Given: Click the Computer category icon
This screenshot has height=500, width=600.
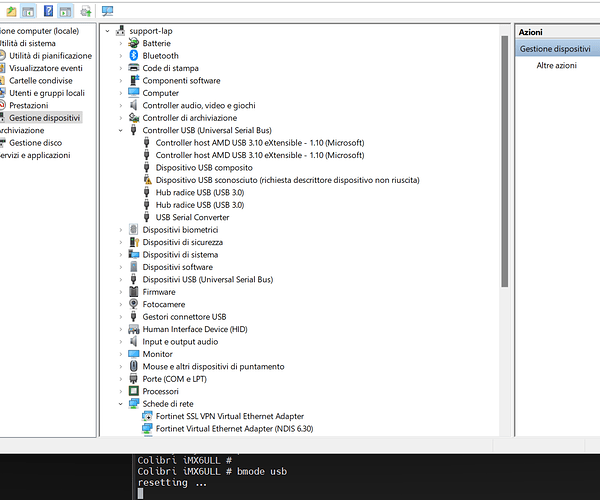Looking at the screenshot, I should [134, 93].
